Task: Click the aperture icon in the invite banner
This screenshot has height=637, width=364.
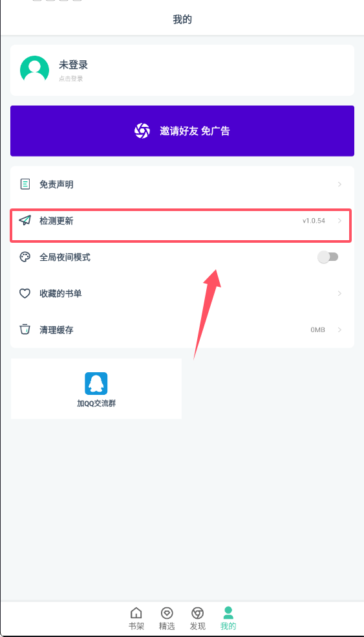Action: coord(142,131)
